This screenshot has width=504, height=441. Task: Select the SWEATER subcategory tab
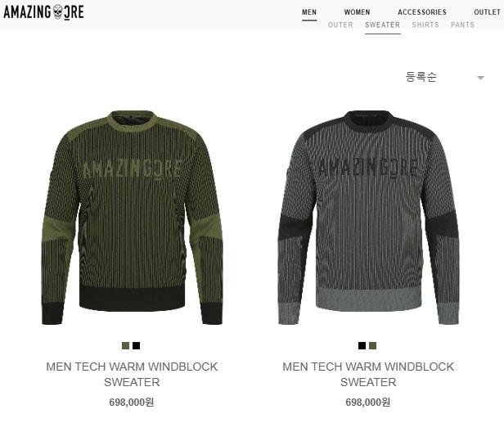[383, 25]
